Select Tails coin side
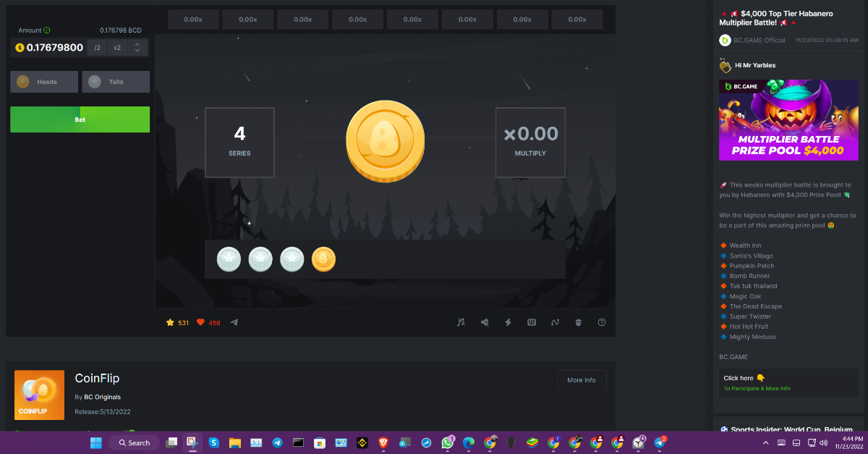The height and width of the screenshot is (454, 868). (116, 82)
